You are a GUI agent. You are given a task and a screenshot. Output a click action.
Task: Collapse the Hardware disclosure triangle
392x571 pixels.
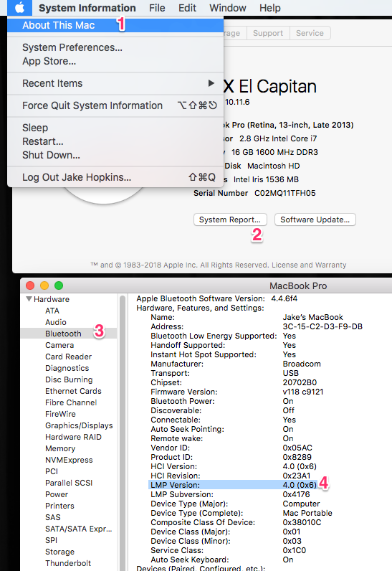[x=29, y=299]
